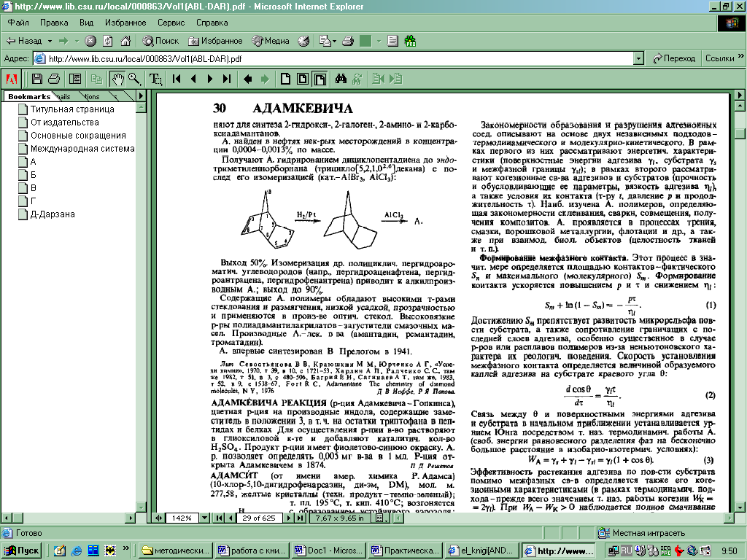Save a copy with floppy icon

pyautogui.click(x=37, y=79)
